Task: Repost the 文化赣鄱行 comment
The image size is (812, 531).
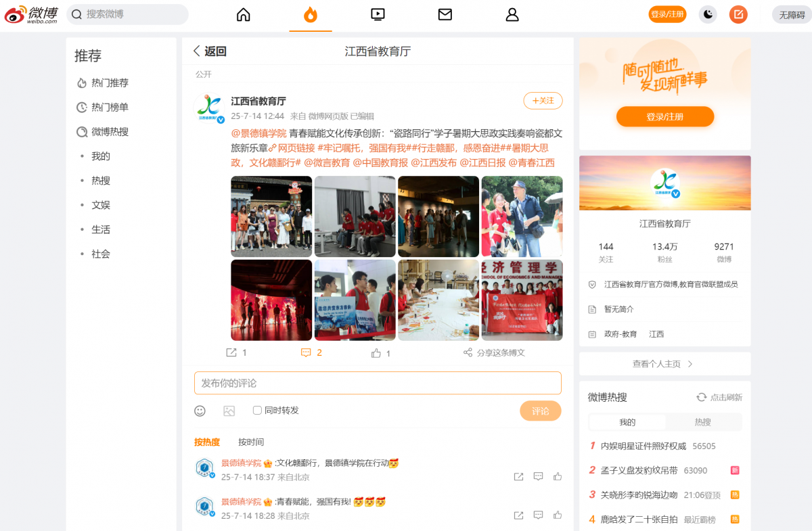Action: [518, 476]
